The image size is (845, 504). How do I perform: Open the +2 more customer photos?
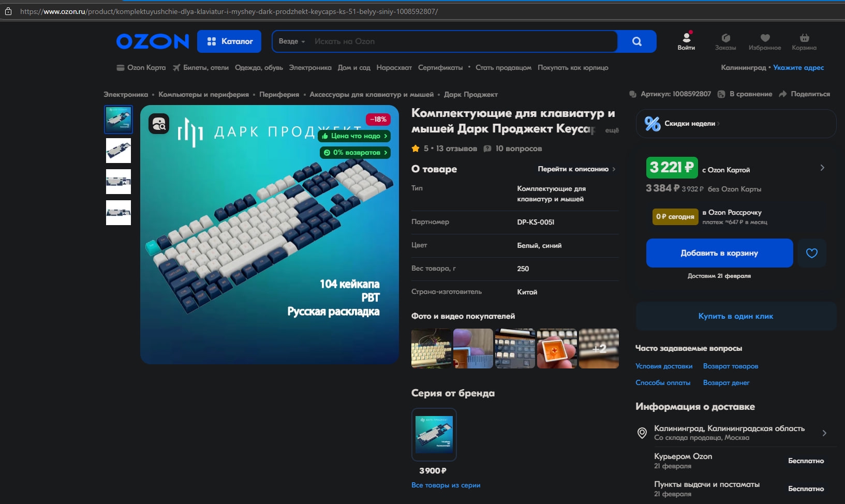point(599,348)
